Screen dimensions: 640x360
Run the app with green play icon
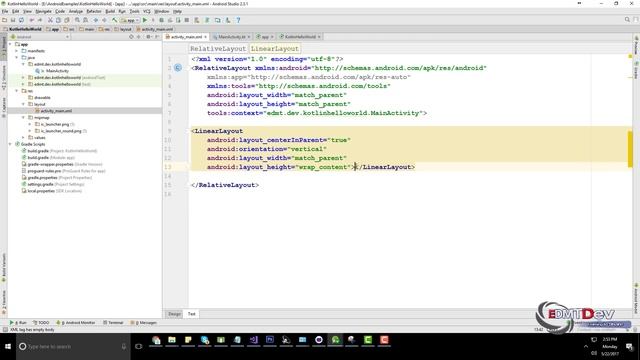(144, 20)
